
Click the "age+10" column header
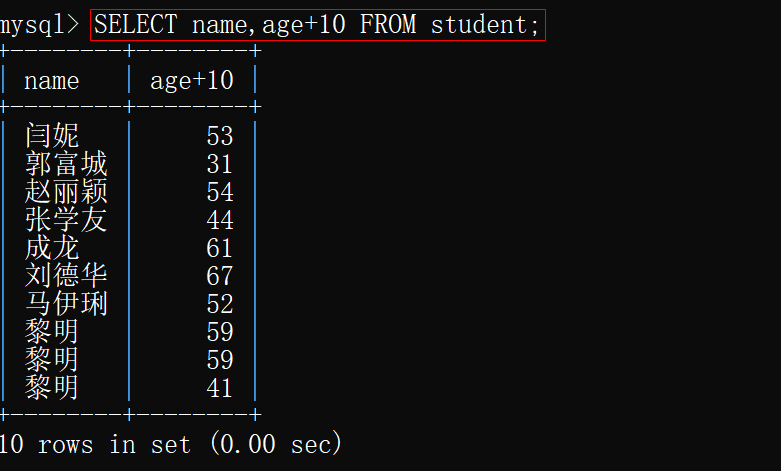191,81
